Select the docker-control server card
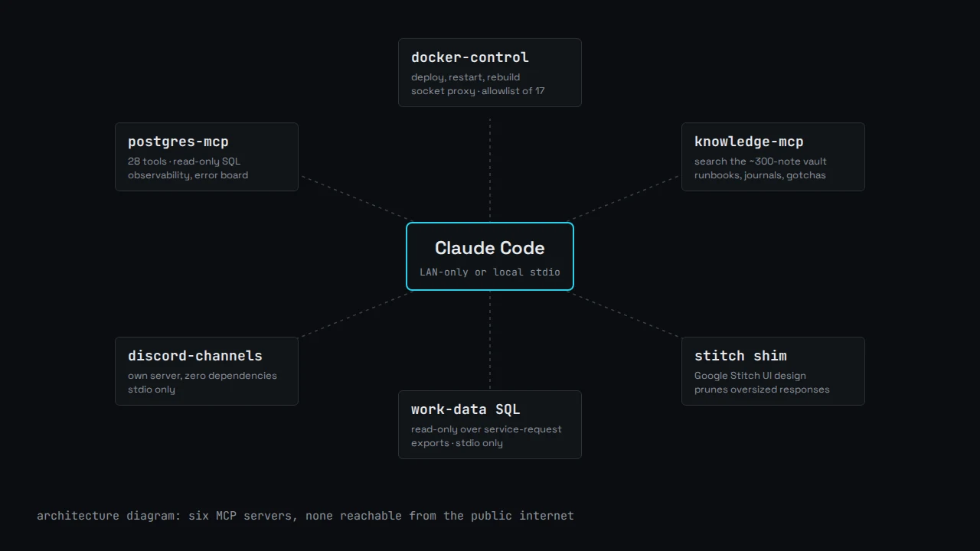 click(490, 73)
